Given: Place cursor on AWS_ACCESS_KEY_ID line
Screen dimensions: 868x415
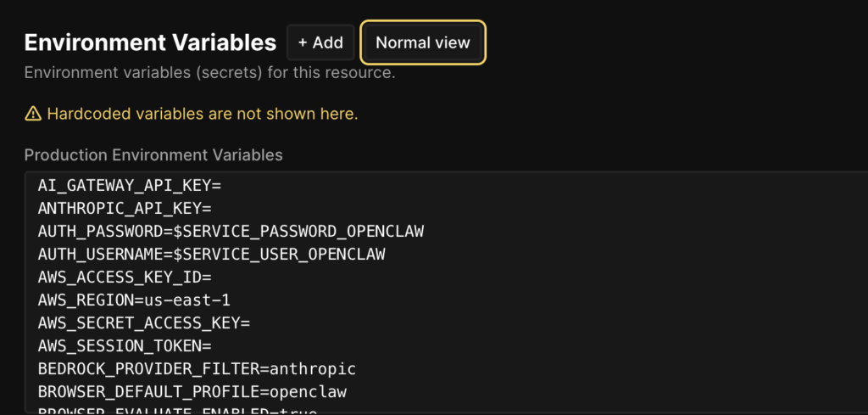Looking at the screenshot, I should point(124,277).
